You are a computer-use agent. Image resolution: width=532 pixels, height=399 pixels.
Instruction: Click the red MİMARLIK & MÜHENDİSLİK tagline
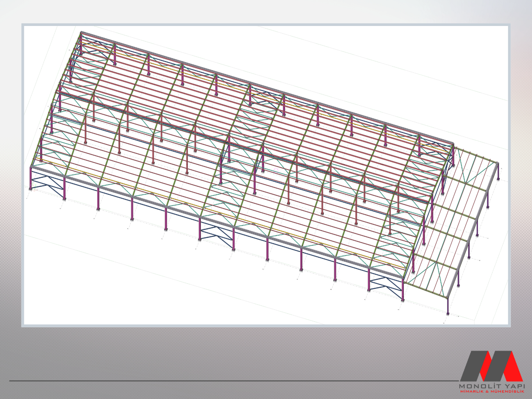pos(491,391)
